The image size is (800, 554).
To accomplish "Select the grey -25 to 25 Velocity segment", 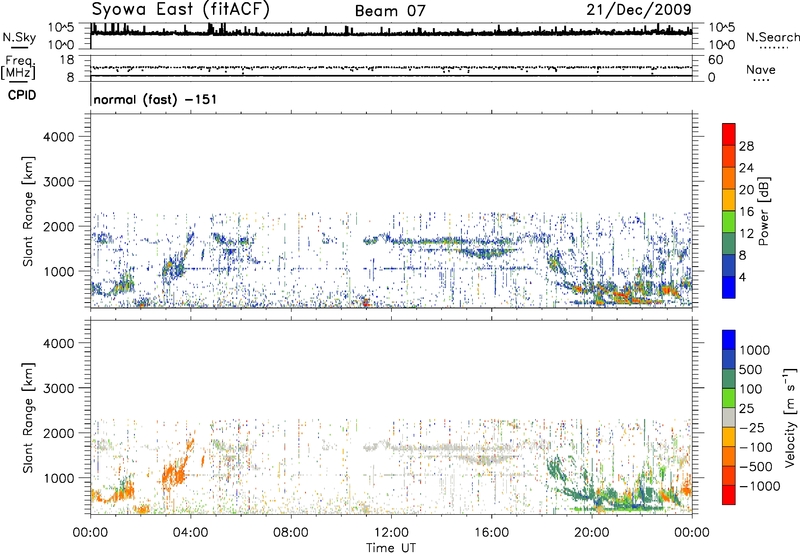I will click(729, 417).
